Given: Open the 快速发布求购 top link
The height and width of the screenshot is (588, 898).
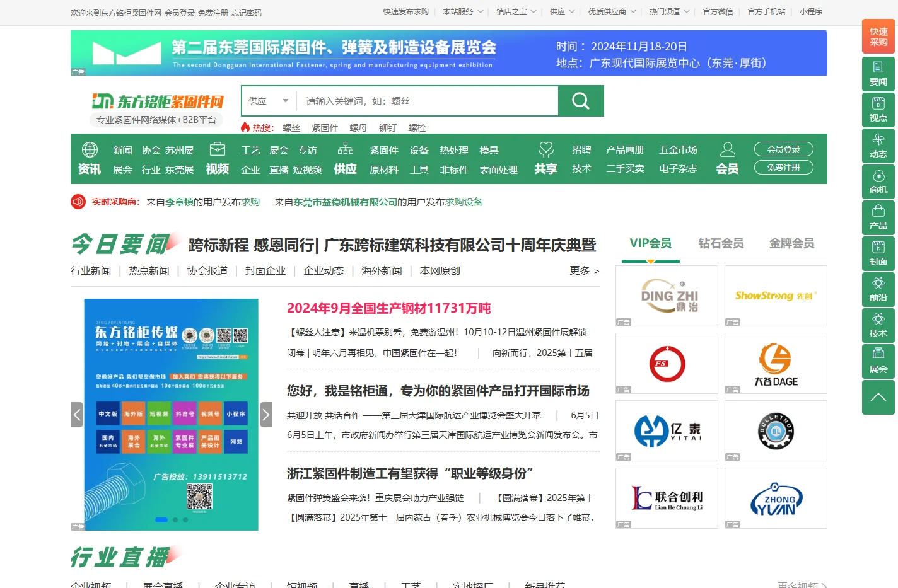Looking at the screenshot, I should [x=406, y=12].
